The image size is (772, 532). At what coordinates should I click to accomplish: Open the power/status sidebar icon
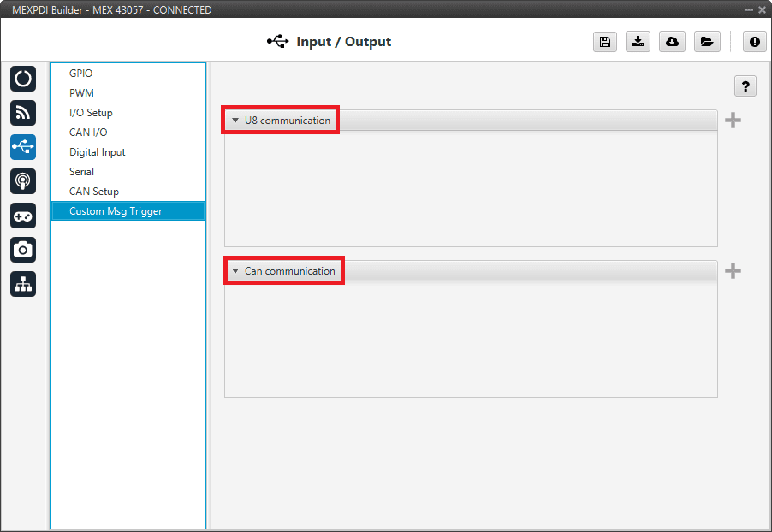(x=23, y=79)
